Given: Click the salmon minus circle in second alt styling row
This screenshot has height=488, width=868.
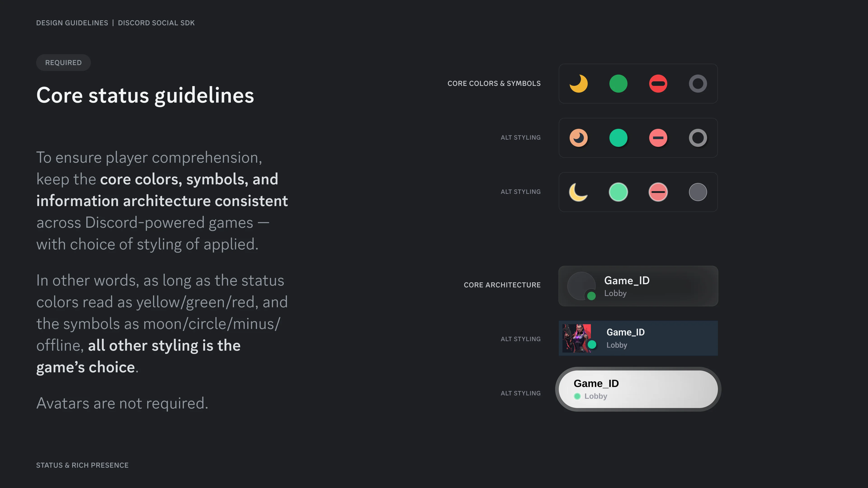Looking at the screenshot, I should 658,192.
